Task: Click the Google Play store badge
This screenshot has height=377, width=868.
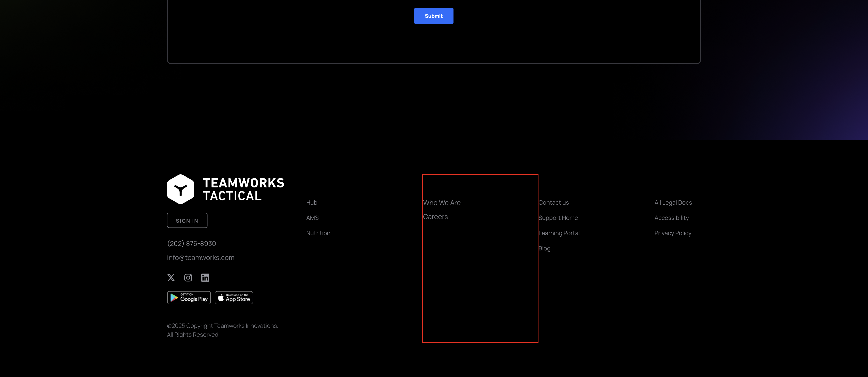Action: [x=189, y=298]
